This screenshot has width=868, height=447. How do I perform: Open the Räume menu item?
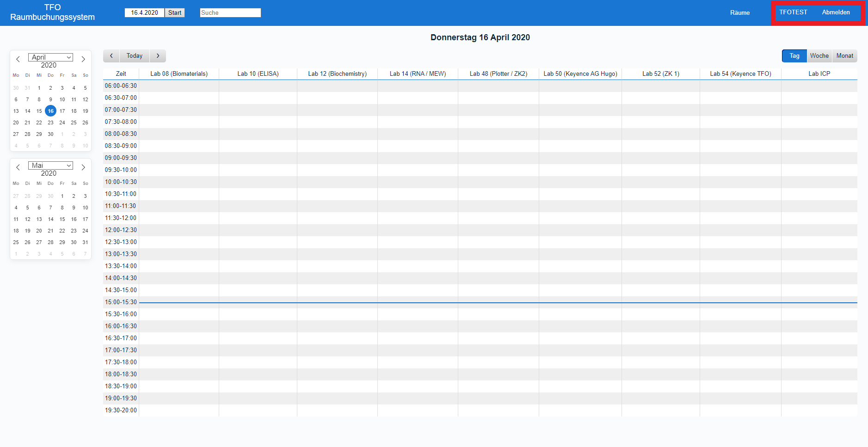point(739,13)
